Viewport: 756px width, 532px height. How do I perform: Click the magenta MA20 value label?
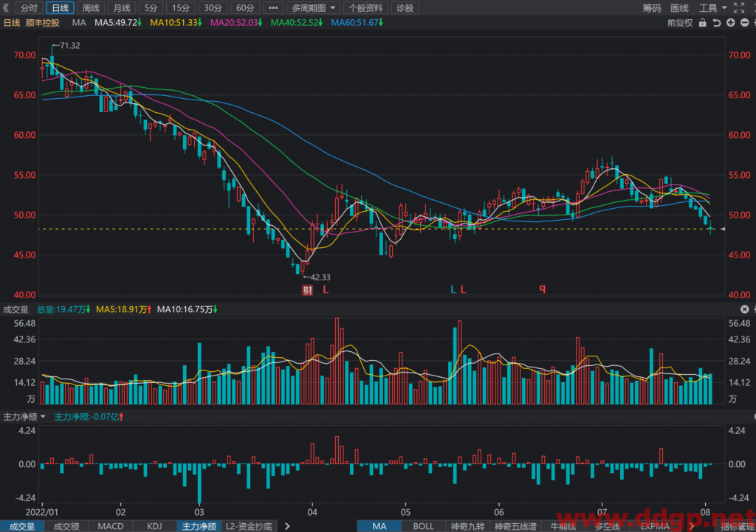tap(236, 23)
